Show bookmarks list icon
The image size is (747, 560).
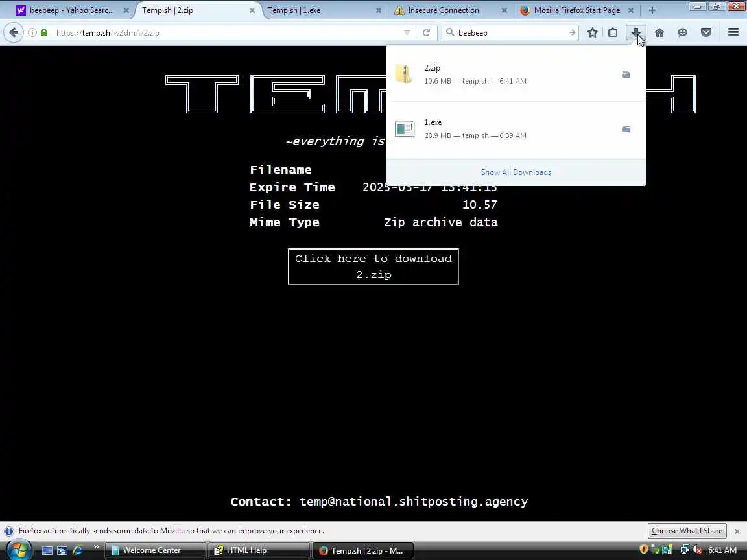coord(613,32)
